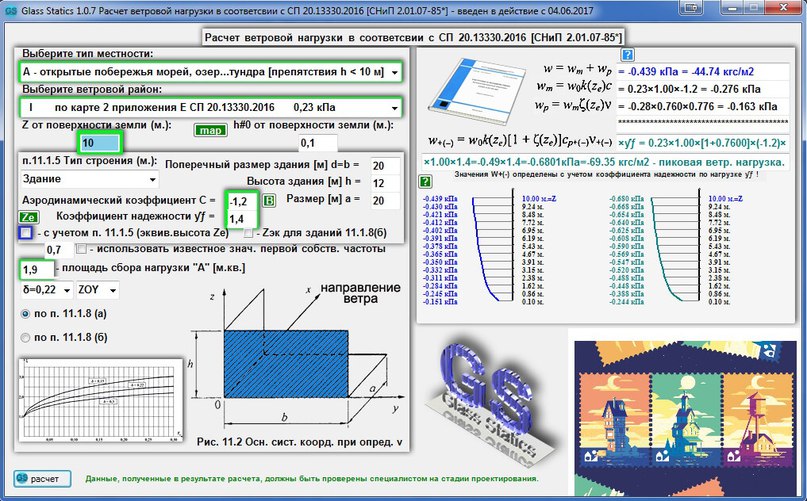Click result '= -0.439 кПа = -44.74 кгс/м2'
Screen dimensions: 807x501
(703, 72)
